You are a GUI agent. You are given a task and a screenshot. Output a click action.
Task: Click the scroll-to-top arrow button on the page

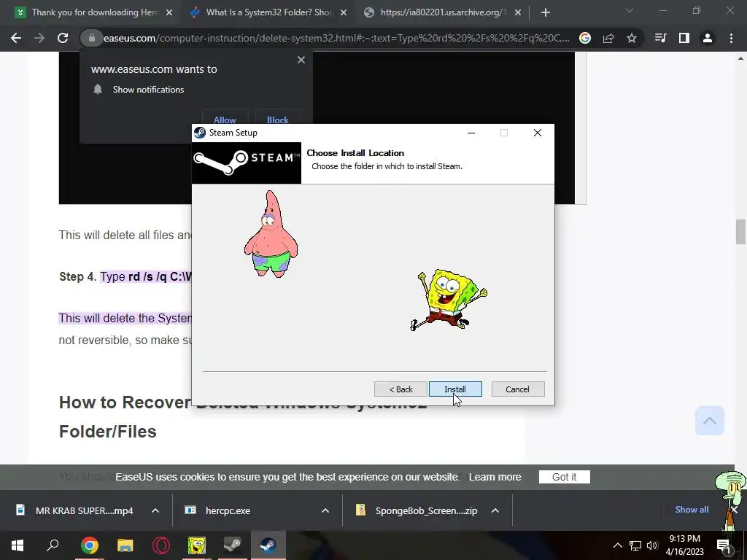tap(709, 421)
